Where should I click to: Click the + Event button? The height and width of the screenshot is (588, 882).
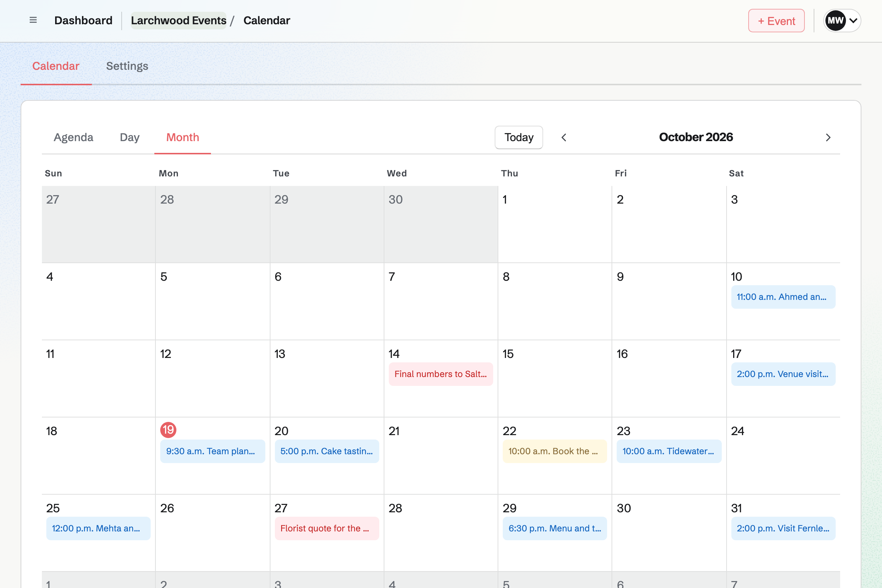coord(776,21)
